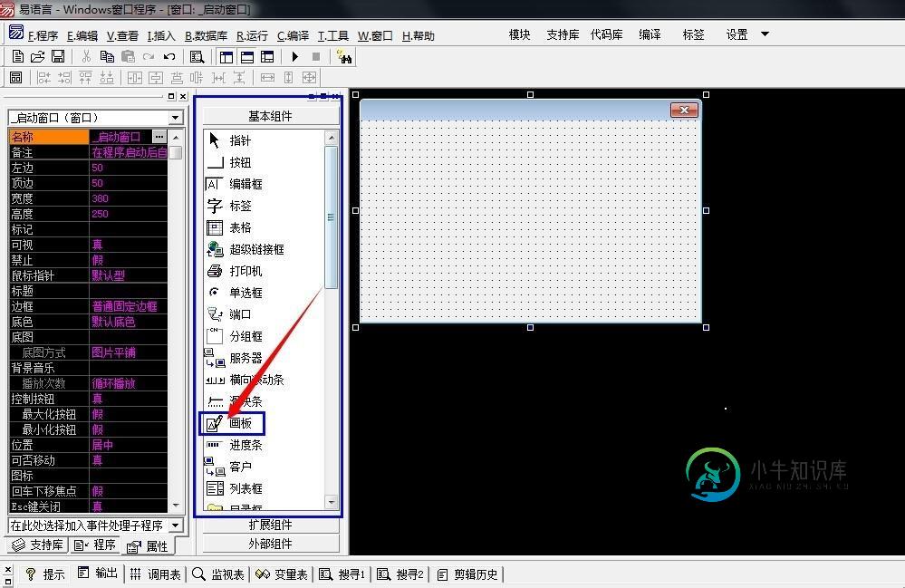Copy selection using the toolbar copy icon
This screenshot has height=588, width=905.
coord(107,56)
